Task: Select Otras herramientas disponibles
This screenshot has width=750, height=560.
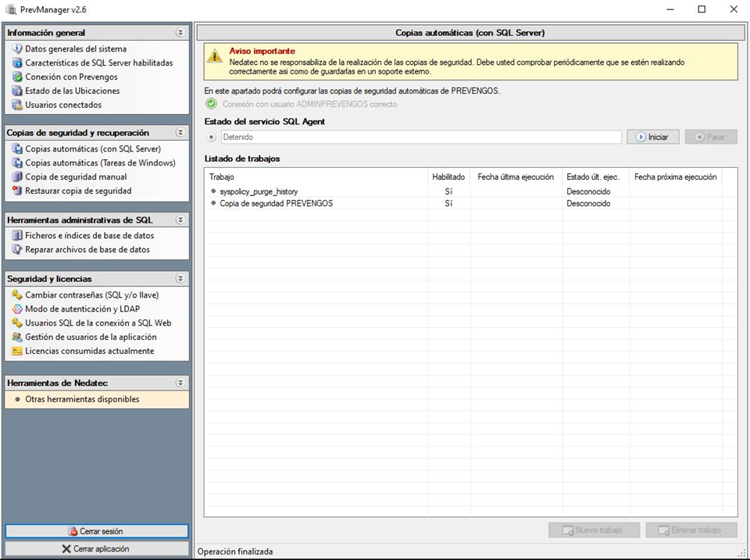Action: pos(82,399)
